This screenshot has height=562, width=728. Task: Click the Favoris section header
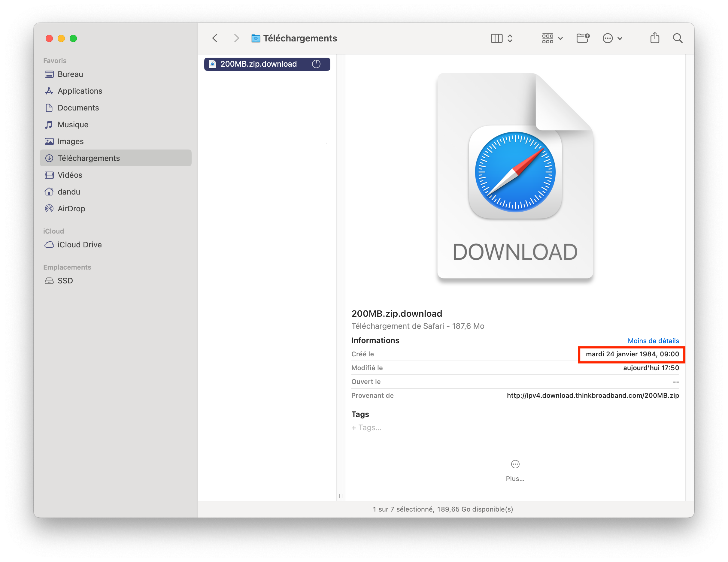pos(55,61)
